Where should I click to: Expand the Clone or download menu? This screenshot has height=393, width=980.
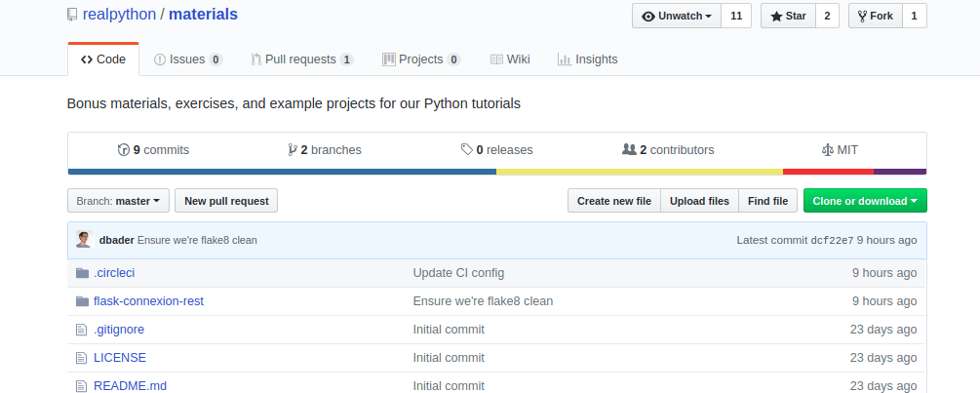pos(865,201)
